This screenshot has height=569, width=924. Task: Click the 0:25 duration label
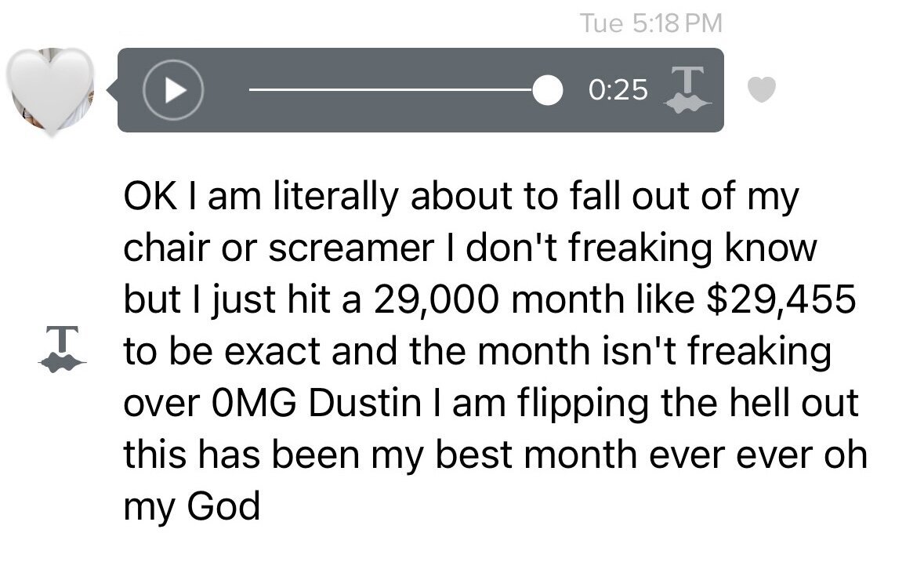[618, 90]
